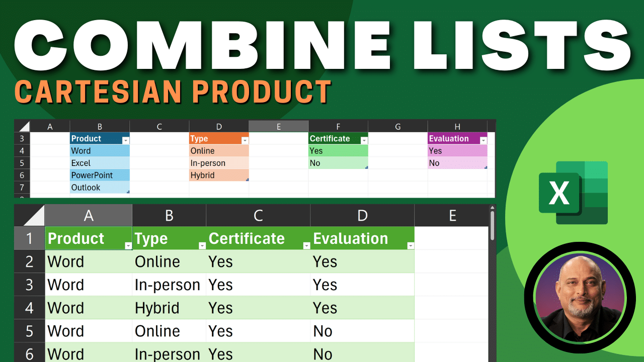Select row 5 header in lower sheet

click(30, 331)
